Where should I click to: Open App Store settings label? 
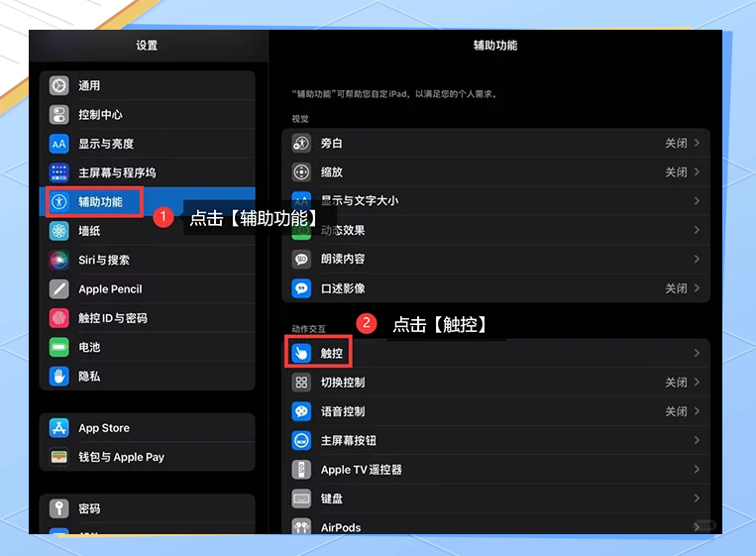point(104,428)
